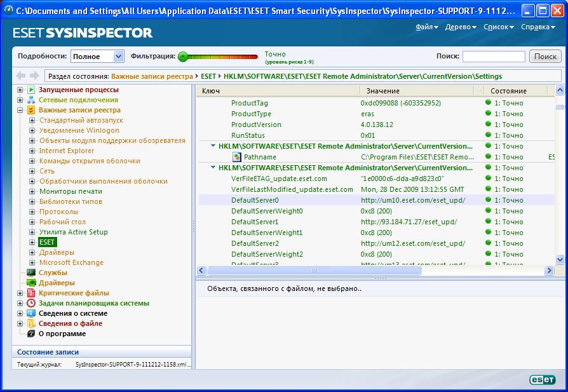This screenshot has height=392, width=568.
Task: Sort by the Состояние column header
Action: coord(516,91)
